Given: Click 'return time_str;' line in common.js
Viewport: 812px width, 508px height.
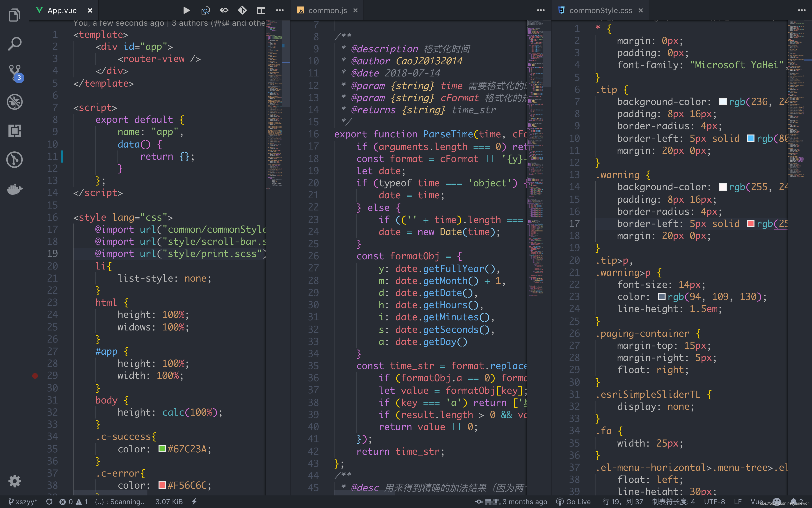Looking at the screenshot, I should [400, 451].
